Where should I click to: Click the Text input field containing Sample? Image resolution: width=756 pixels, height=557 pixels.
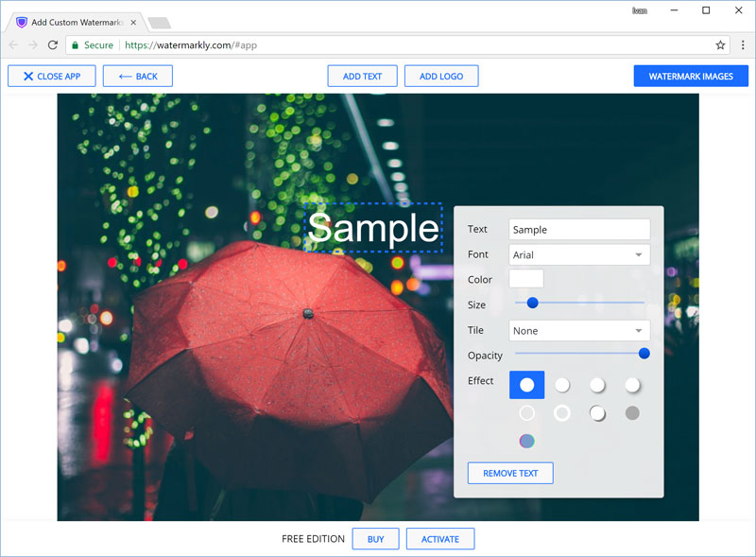(x=579, y=229)
